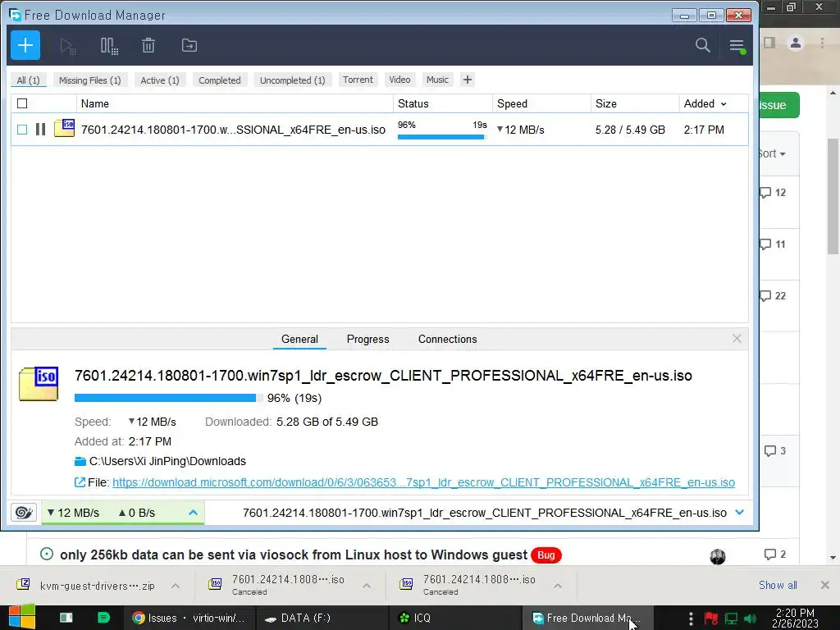This screenshot has width=840, height=630.
Task: Click the progress bar in the download row
Action: (441, 137)
